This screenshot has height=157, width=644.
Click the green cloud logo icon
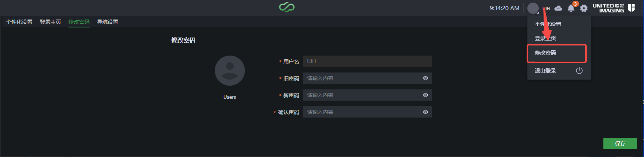point(287,7)
